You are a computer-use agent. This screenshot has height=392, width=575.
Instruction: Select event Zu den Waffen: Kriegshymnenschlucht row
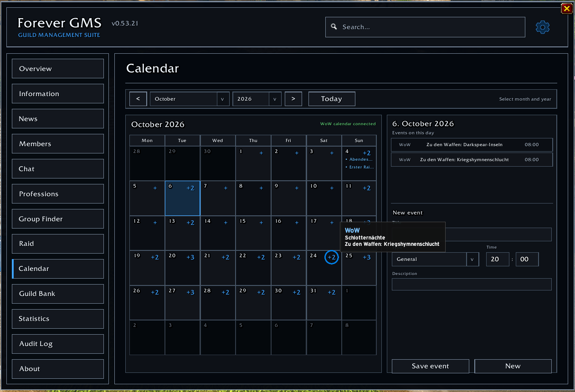click(x=472, y=160)
